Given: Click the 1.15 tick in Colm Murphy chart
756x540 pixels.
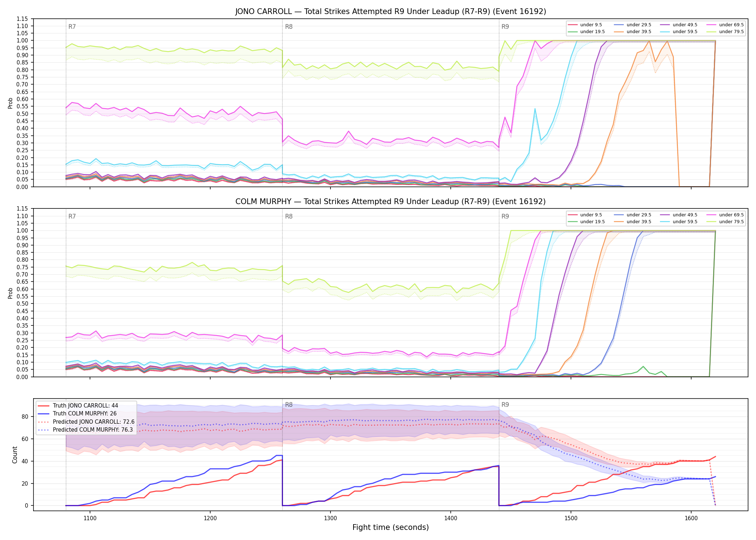Looking at the screenshot, I should (22, 209).
